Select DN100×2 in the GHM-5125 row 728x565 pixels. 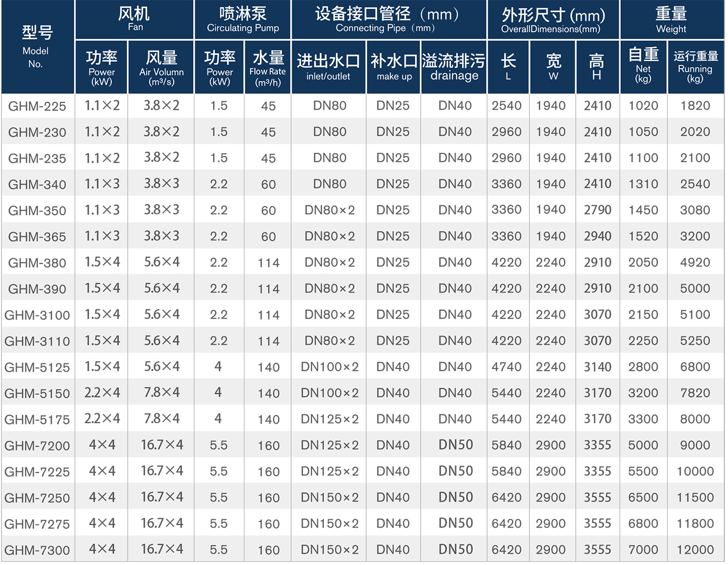coord(330,367)
